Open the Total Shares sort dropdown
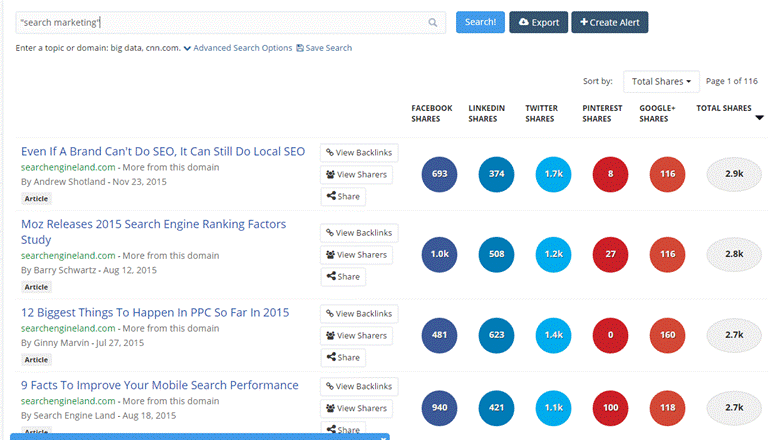 660,81
